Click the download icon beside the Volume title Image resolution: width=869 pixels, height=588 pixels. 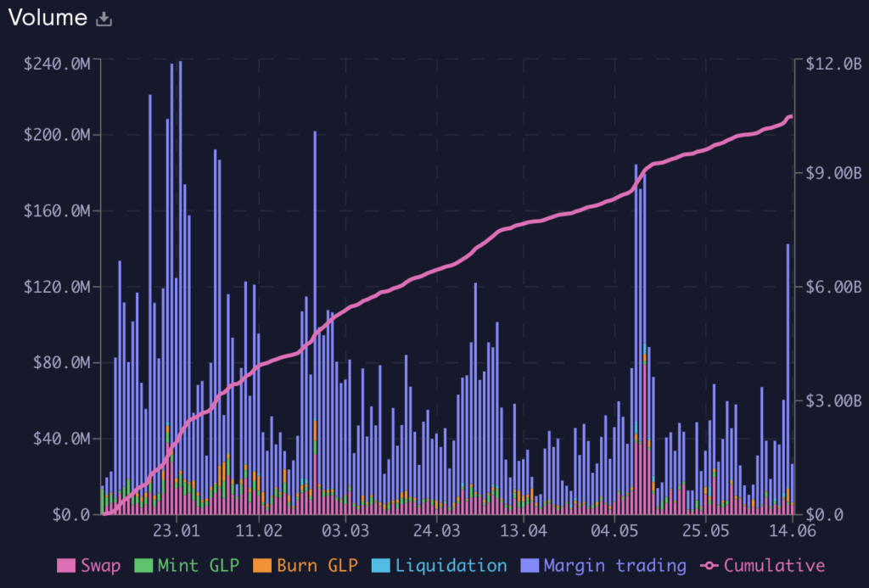[104, 19]
